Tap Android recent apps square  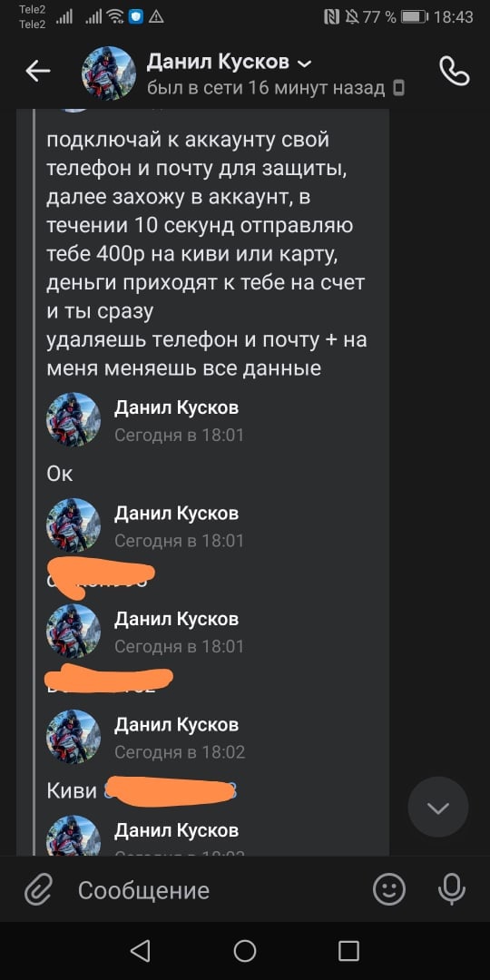pos(348,951)
